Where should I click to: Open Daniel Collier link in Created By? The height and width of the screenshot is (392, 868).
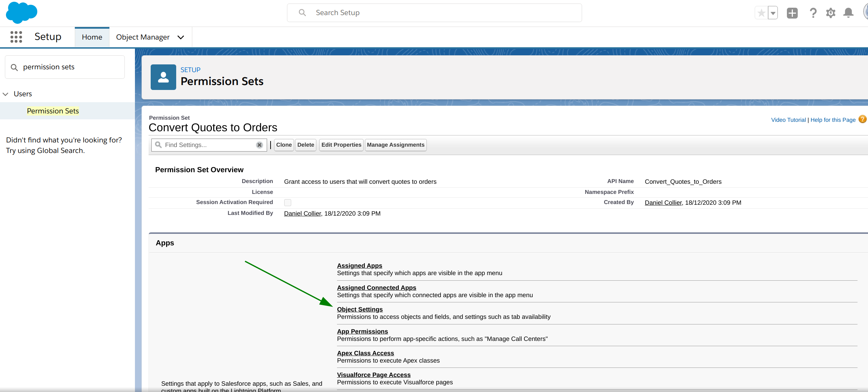coord(663,203)
